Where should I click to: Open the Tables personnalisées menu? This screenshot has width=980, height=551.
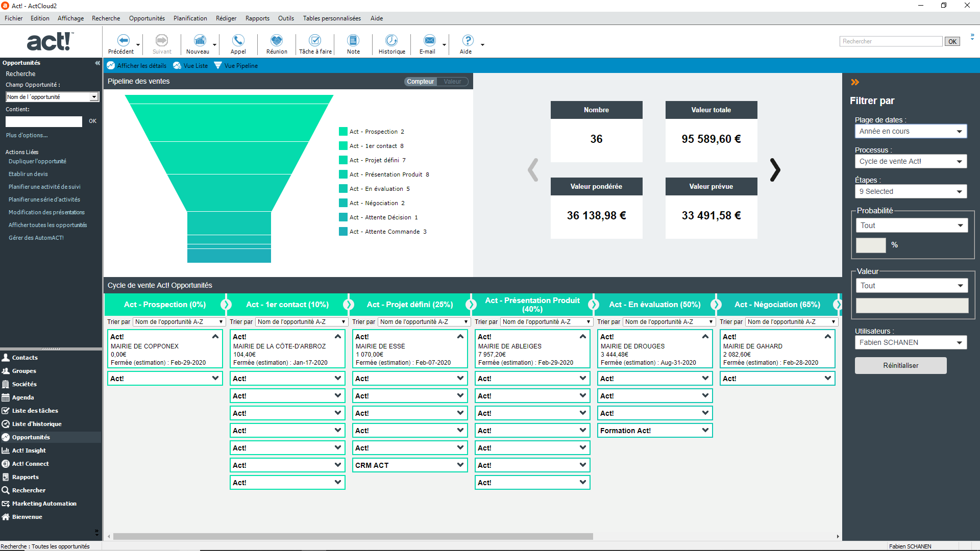332,18
